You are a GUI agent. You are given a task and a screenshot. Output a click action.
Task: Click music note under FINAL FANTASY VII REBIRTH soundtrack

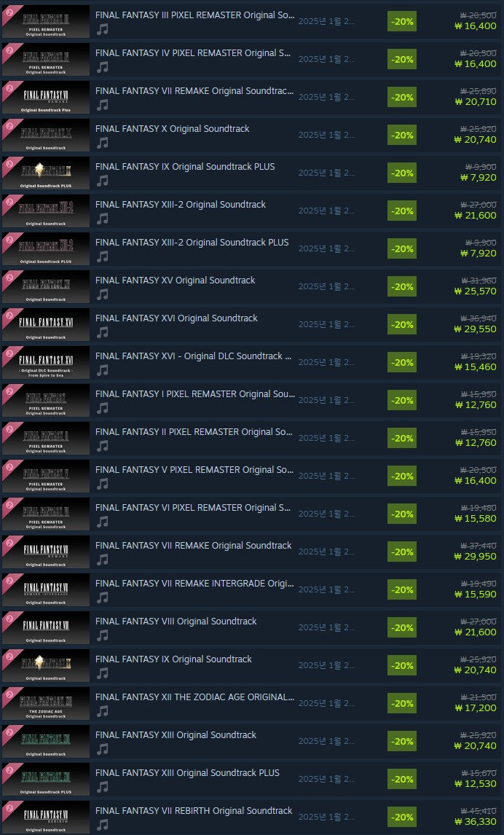102,825
